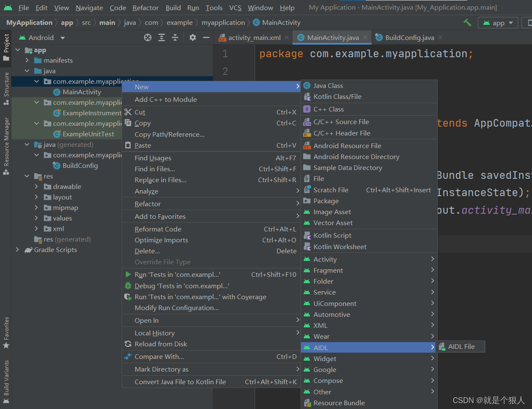The width and height of the screenshot is (532, 409).
Task: Open the Widget submenu
Action: tap(369, 359)
